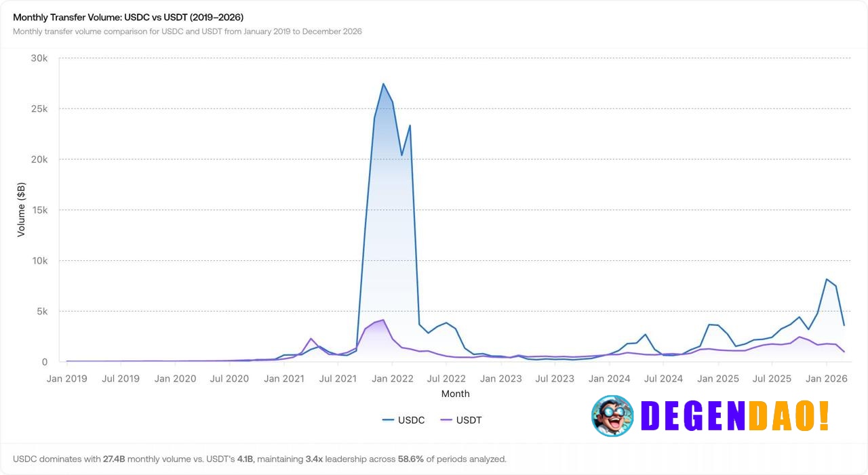Click the small USDT bump near Jan 2021
This screenshot has height=475, width=868.
click(x=311, y=337)
